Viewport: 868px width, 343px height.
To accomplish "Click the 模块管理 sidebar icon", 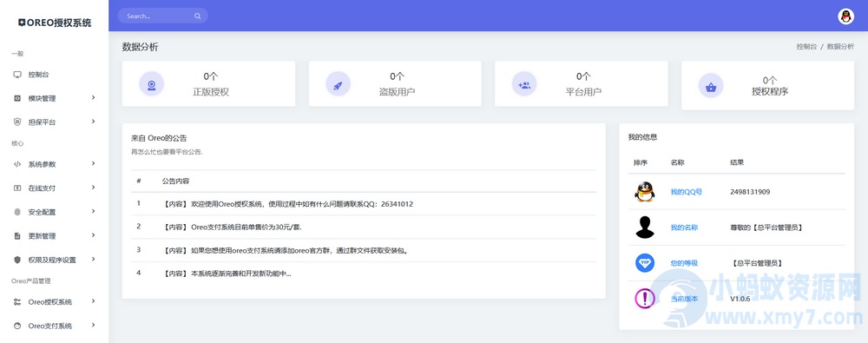I will coord(17,98).
